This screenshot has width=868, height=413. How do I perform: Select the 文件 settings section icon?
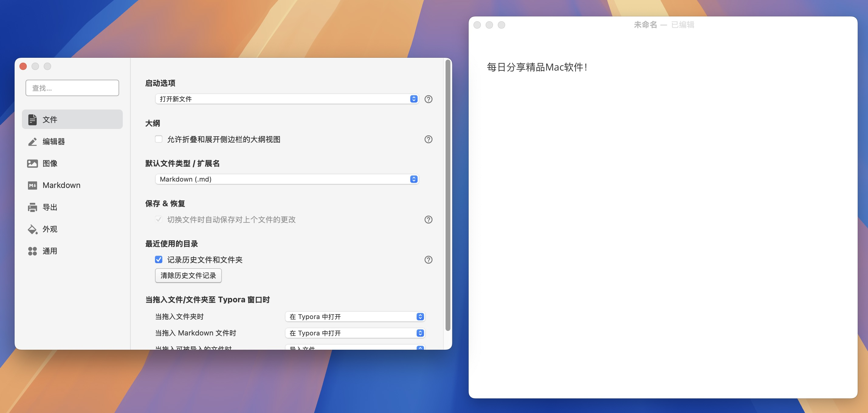pos(32,119)
